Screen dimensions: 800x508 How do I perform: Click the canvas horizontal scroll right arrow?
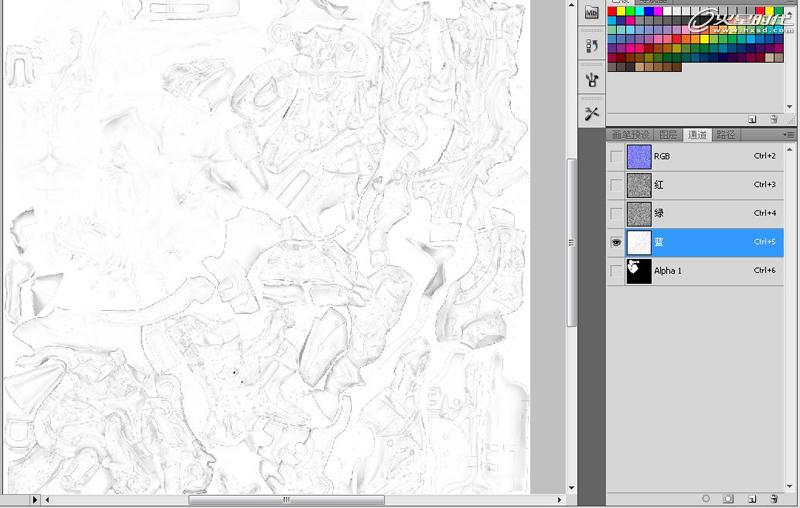pos(559,500)
